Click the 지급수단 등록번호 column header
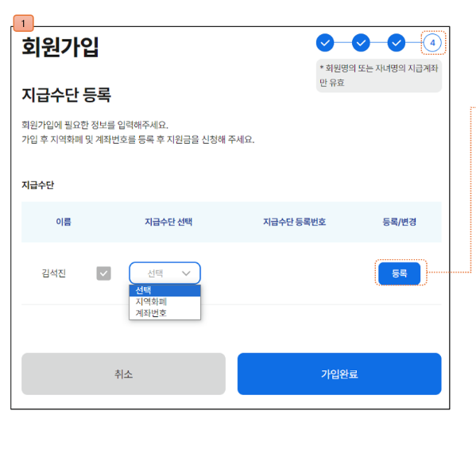The height and width of the screenshot is (461, 476). coord(294,222)
